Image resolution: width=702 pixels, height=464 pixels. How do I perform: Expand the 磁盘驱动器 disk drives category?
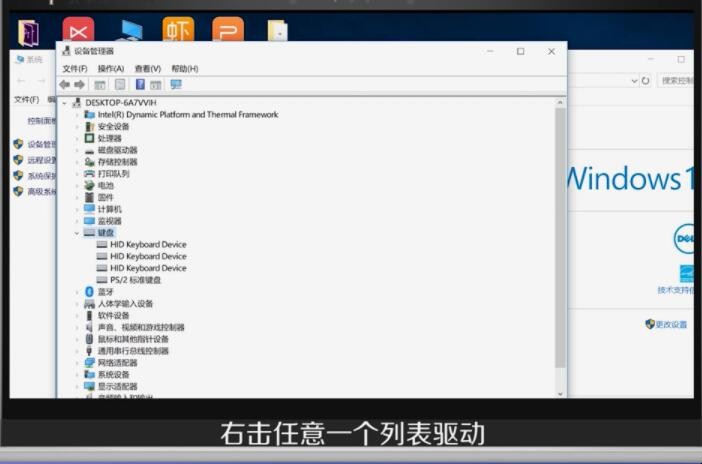77,150
